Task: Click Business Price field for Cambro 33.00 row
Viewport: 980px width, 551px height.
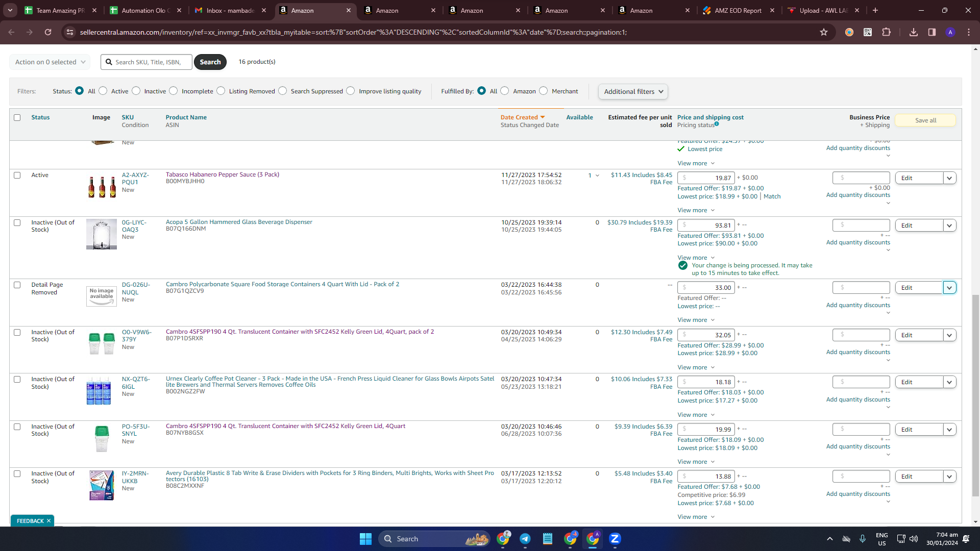Action: pos(861,288)
